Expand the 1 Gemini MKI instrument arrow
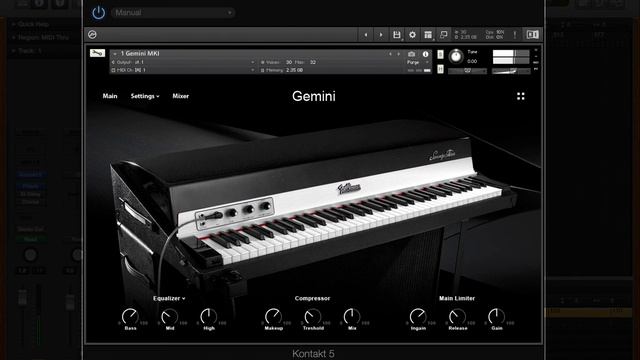This screenshot has width=640, height=360. (115, 53)
